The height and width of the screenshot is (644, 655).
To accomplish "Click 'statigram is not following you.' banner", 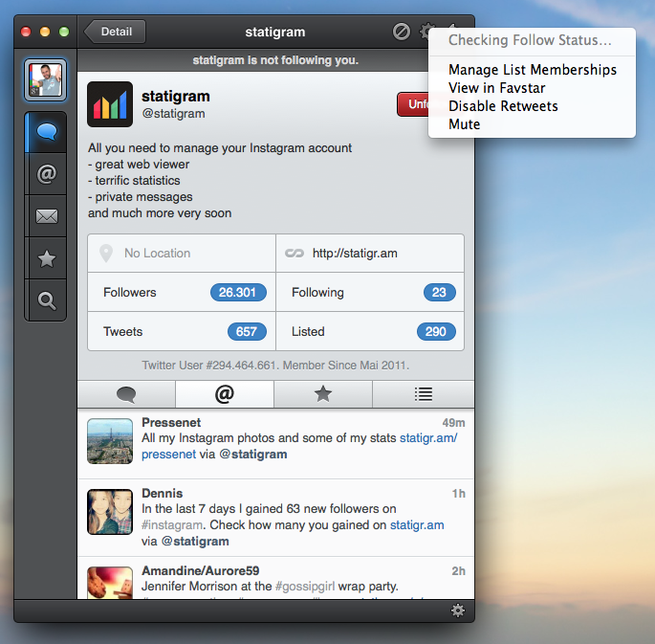I will 275,60.
